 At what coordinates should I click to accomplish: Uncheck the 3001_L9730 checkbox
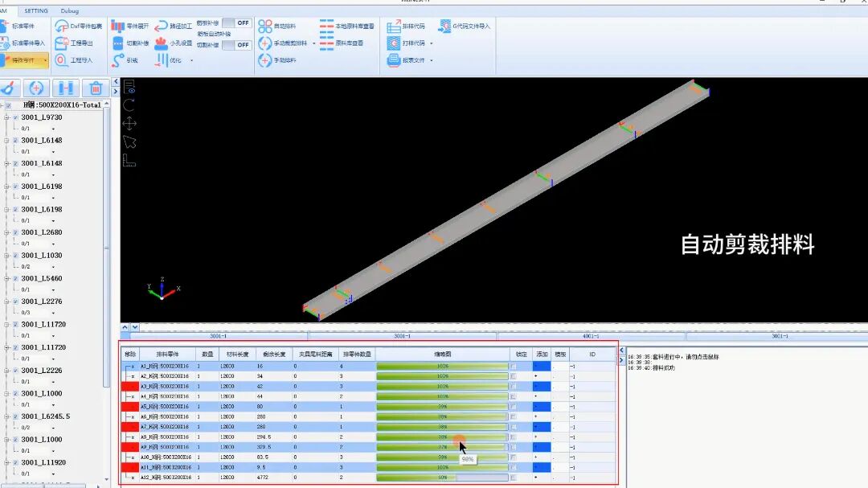coord(15,117)
